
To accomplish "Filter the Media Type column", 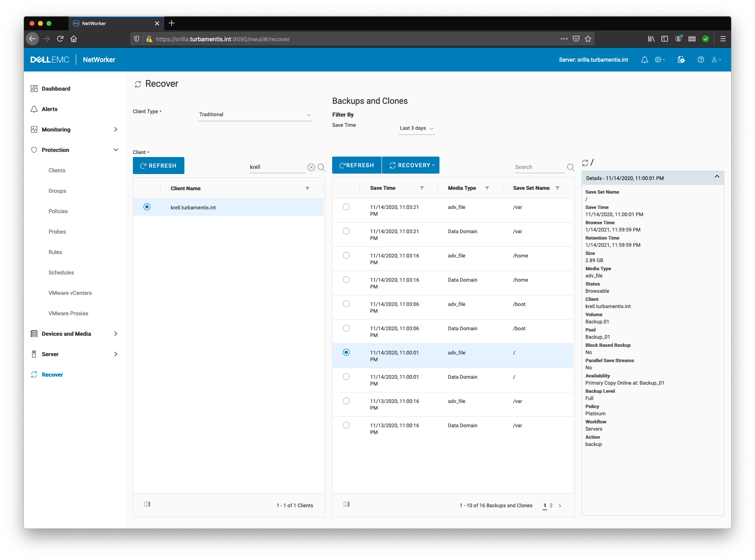I will [487, 188].
